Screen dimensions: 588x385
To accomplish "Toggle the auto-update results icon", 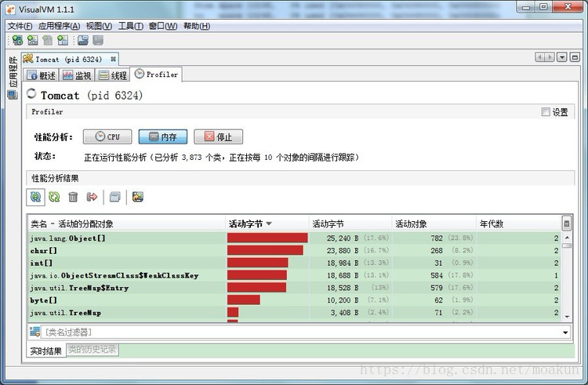I will click(x=35, y=197).
